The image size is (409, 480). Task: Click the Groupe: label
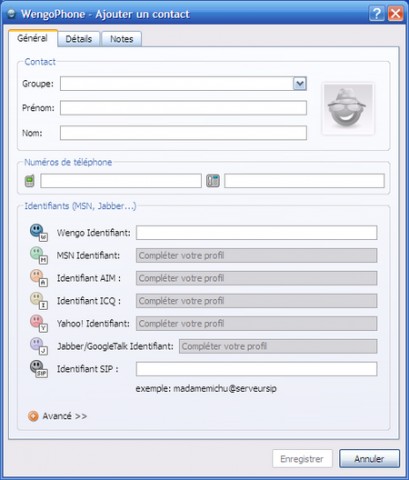click(38, 84)
